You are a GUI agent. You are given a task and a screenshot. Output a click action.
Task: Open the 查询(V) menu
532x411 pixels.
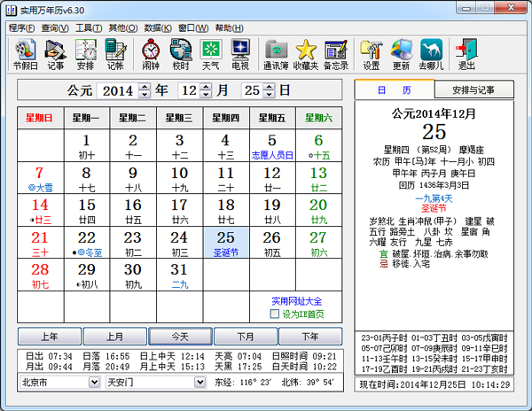pyautogui.click(x=55, y=28)
